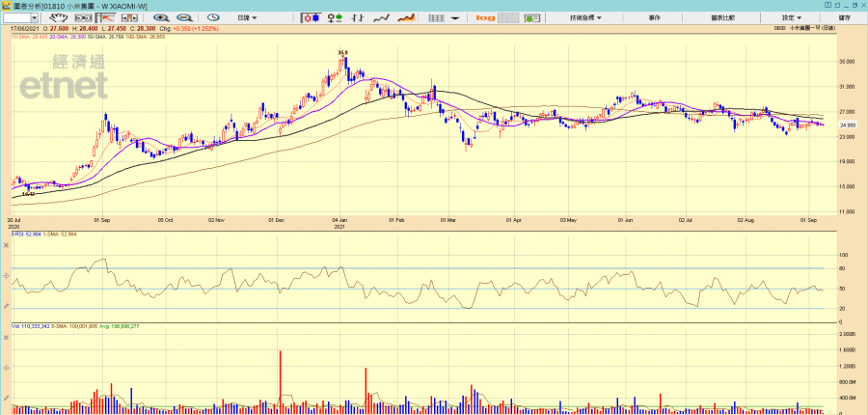Click the zoom in magnifier icon
Image resolution: width=868 pixels, height=415 pixels.
(x=161, y=17)
